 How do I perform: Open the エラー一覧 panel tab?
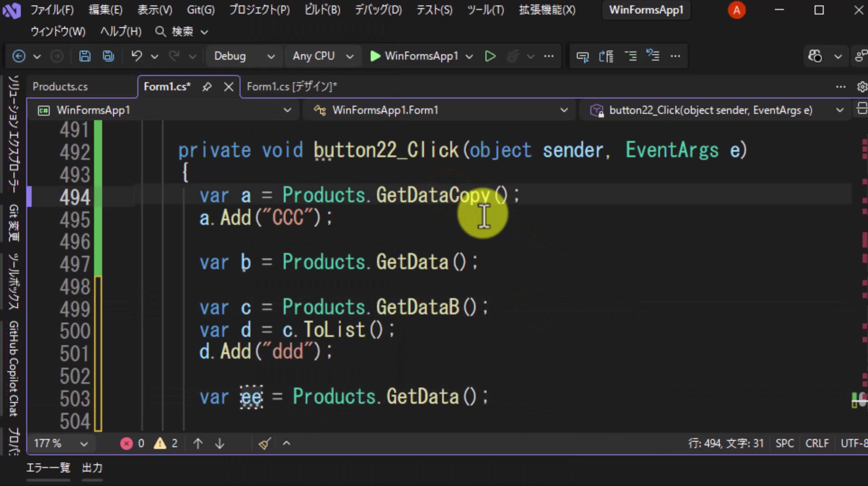48,468
